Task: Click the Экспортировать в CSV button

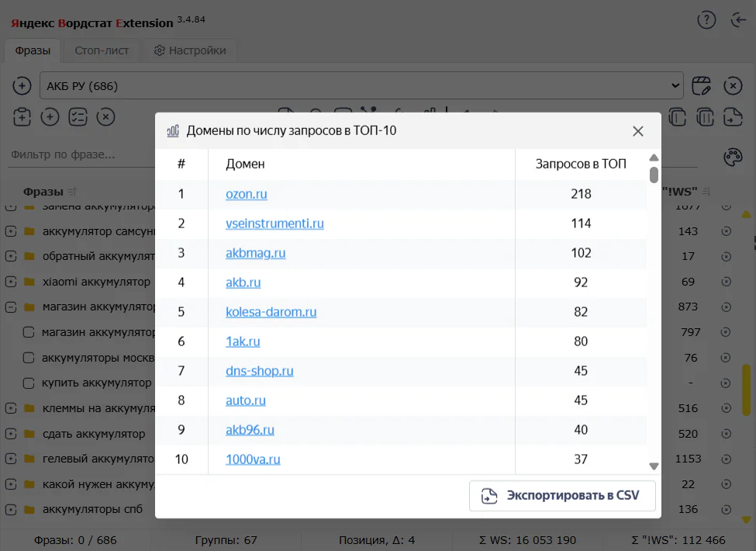Action: (562, 496)
